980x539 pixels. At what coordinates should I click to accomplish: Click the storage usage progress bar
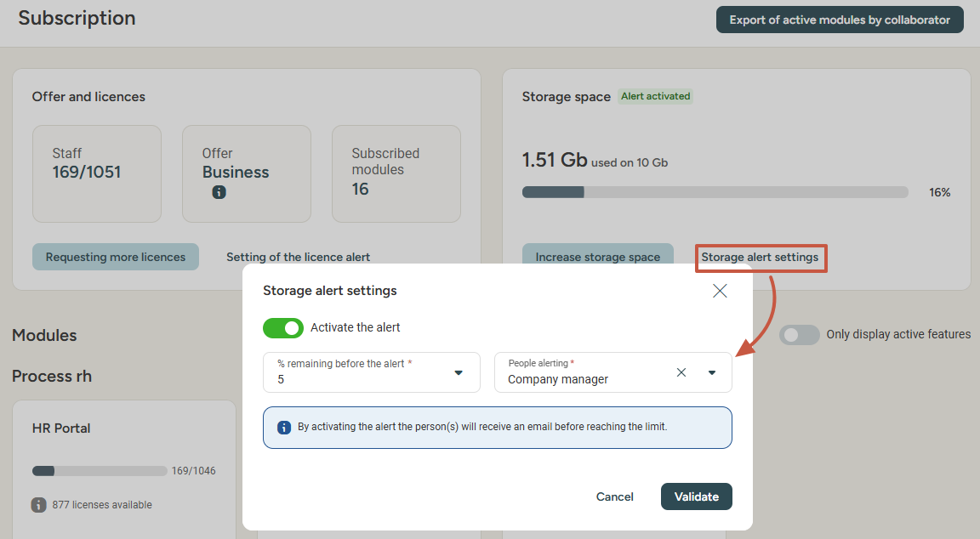(715, 192)
